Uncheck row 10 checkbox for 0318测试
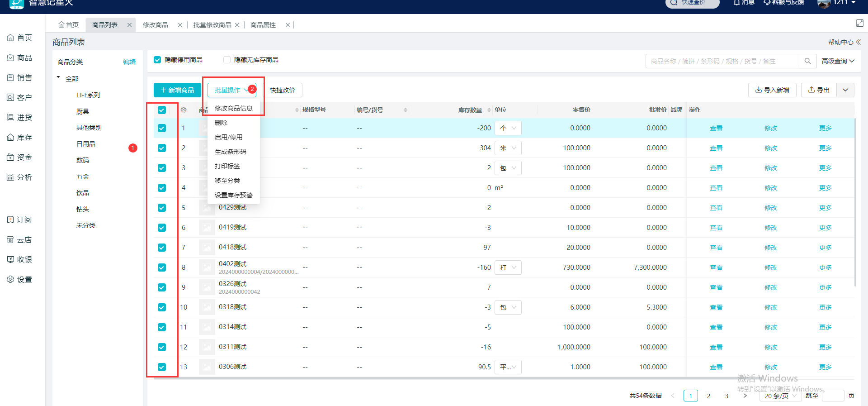The height and width of the screenshot is (406, 868). (162, 307)
